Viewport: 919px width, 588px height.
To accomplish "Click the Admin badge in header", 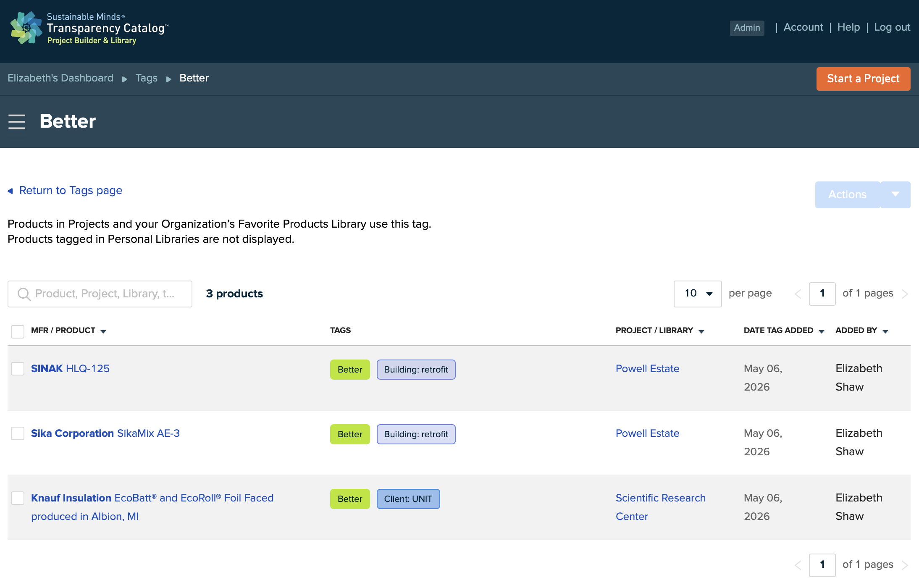I will point(747,28).
